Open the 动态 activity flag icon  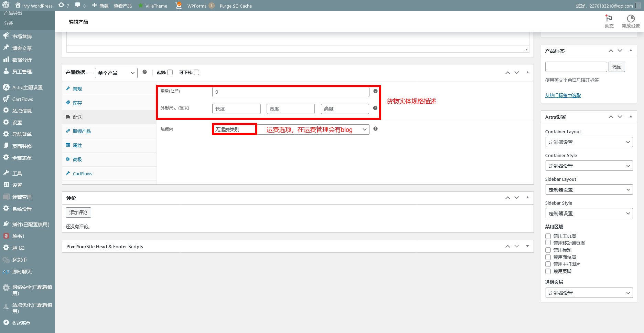[x=609, y=21]
